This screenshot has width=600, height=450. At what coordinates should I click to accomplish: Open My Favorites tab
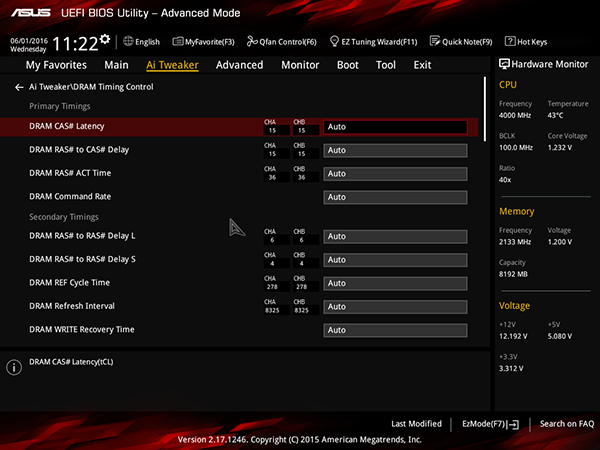pos(56,65)
